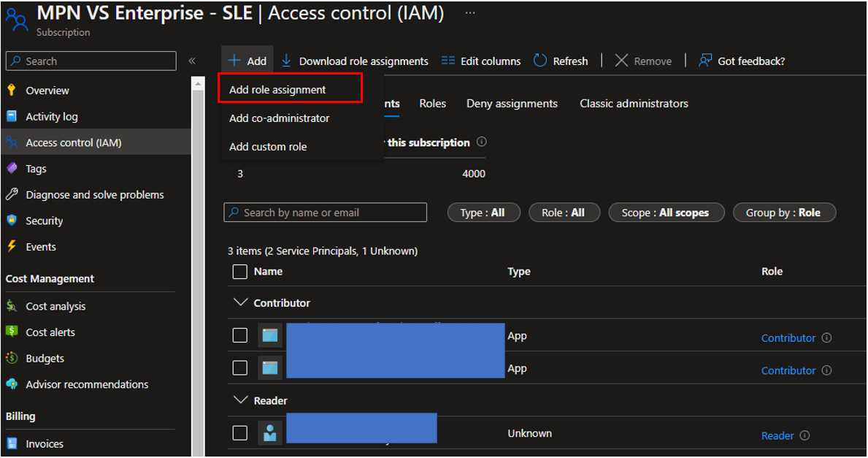868x458 pixels.
Task: Click the Activity log icon
Action: click(x=11, y=116)
